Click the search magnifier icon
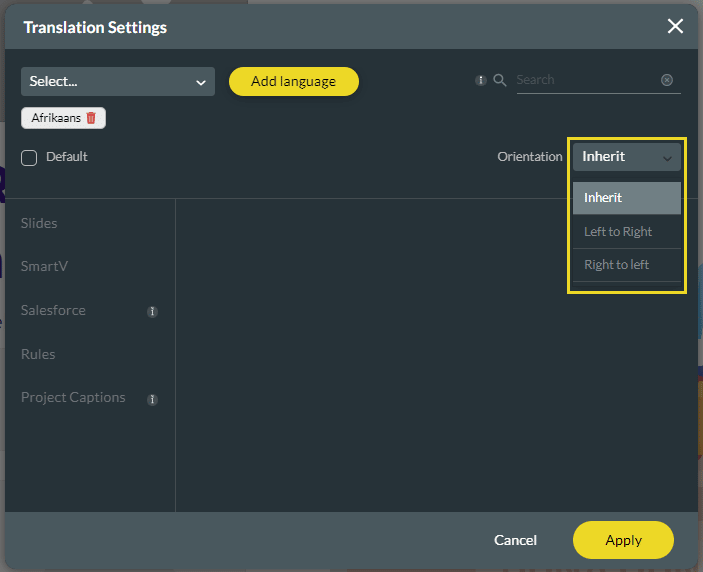 tap(500, 81)
